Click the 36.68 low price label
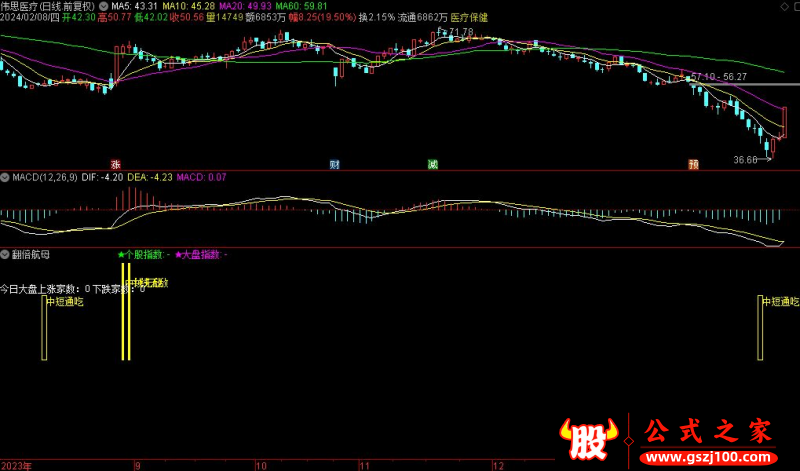 [745, 160]
